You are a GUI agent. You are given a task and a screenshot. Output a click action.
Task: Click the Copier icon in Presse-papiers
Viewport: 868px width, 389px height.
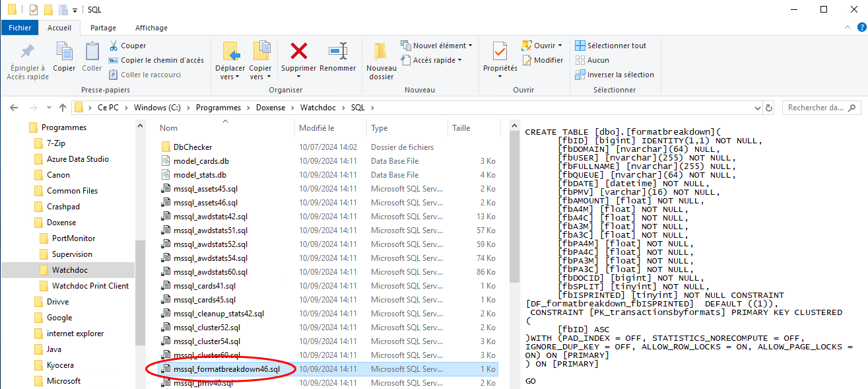[x=64, y=52]
